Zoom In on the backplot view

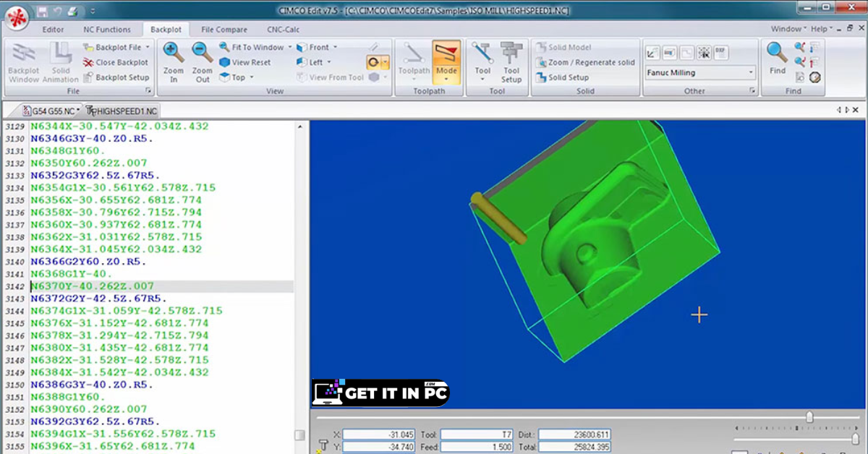(174, 63)
